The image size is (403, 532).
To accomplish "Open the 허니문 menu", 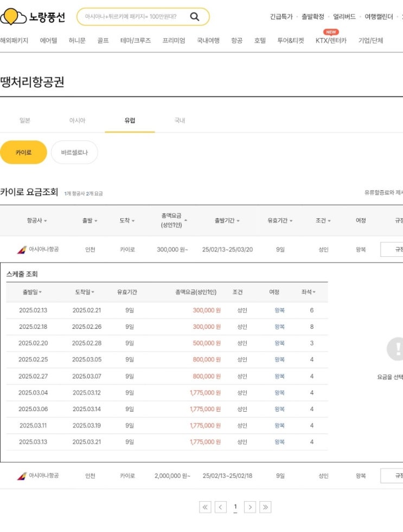I will 77,41.
